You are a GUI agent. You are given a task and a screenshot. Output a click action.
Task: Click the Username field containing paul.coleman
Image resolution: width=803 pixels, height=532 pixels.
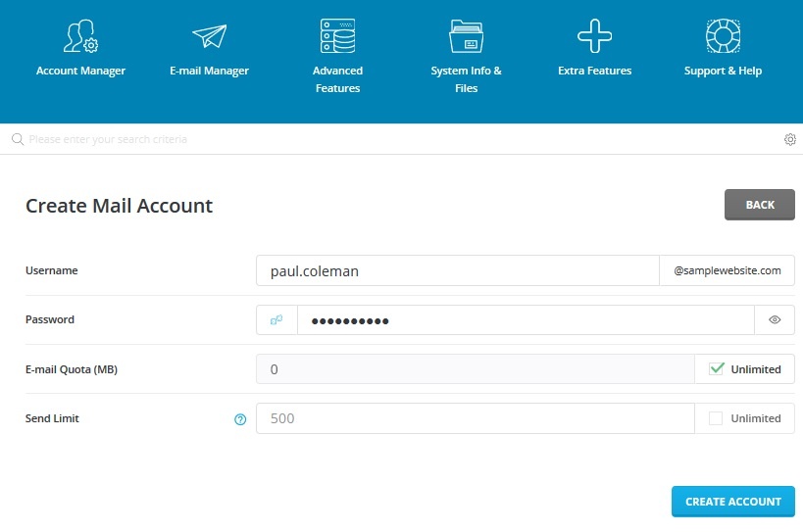point(457,270)
